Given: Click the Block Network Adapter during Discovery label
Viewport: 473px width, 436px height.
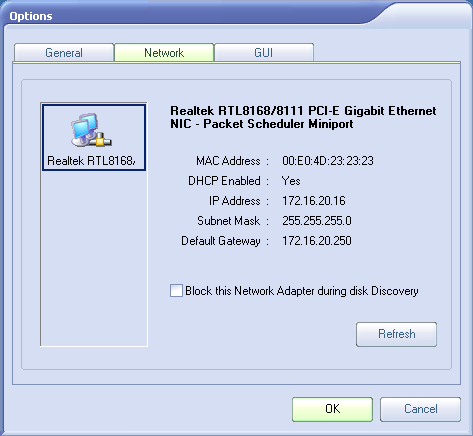Looking at the screenshot, I should 302,291.
